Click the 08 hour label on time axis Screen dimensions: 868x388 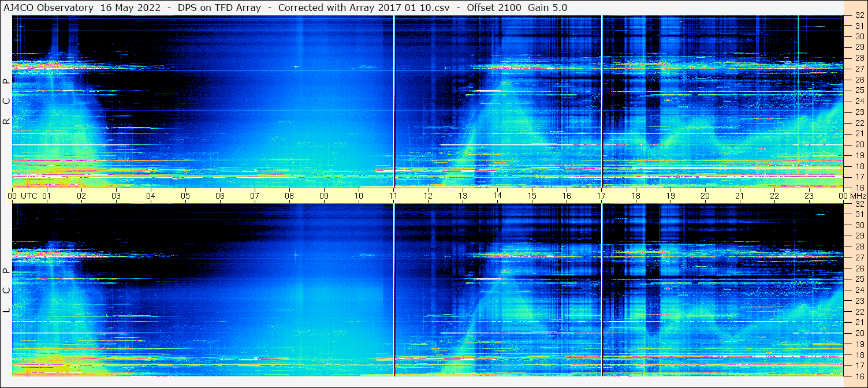click(289, 196)
